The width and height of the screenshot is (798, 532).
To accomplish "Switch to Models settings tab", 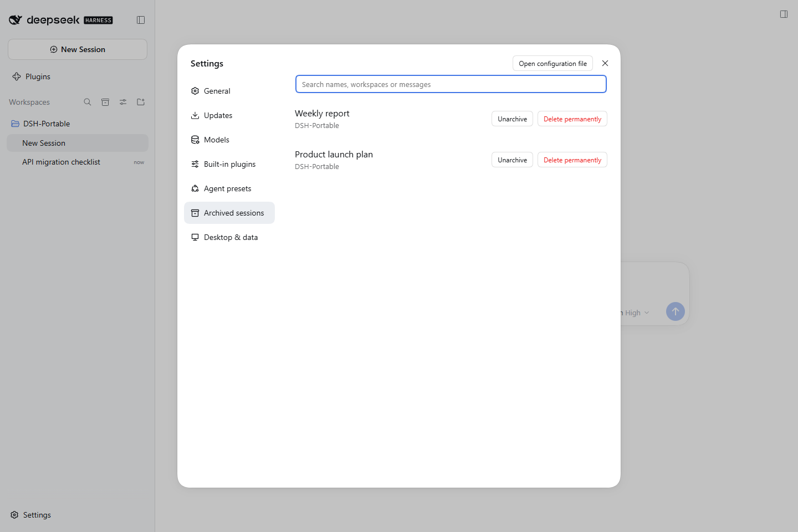I will pyautogui.click(x=229, y=140).
